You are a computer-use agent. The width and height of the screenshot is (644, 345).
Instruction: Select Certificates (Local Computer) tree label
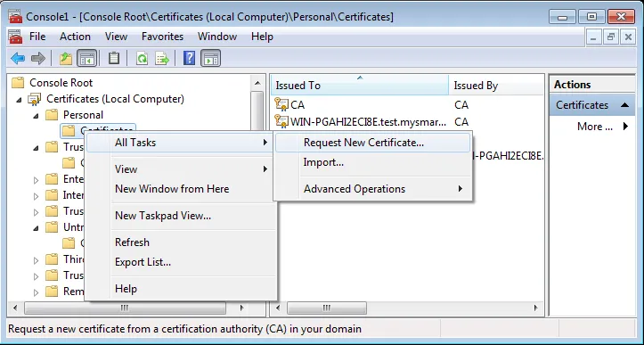(x=115, y=99)
